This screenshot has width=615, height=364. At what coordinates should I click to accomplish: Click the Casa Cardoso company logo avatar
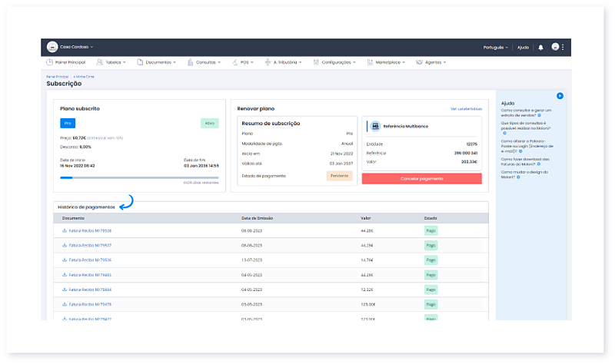click(x=52, y=47)
